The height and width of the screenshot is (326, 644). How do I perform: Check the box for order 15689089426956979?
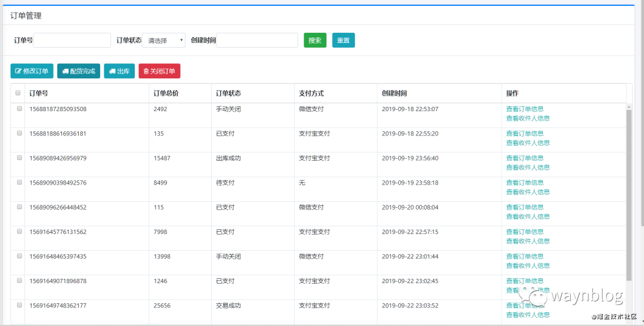pyautogui.click(x=19, y=158)
